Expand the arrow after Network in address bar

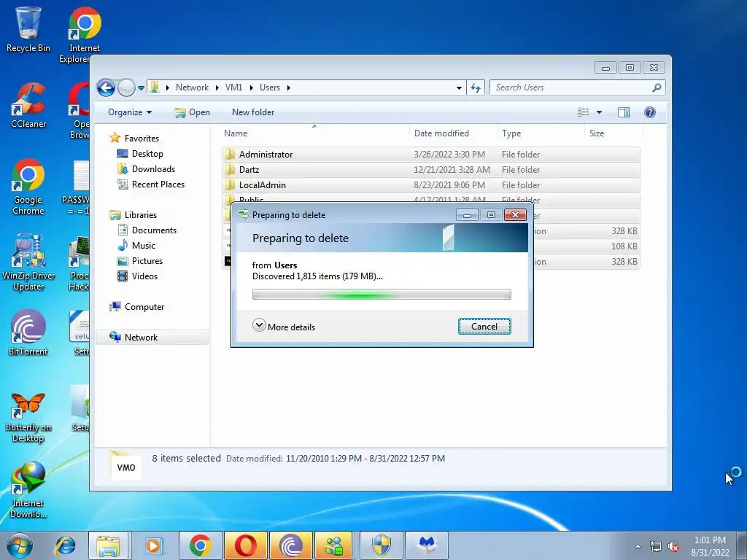(x=217, y=87)
